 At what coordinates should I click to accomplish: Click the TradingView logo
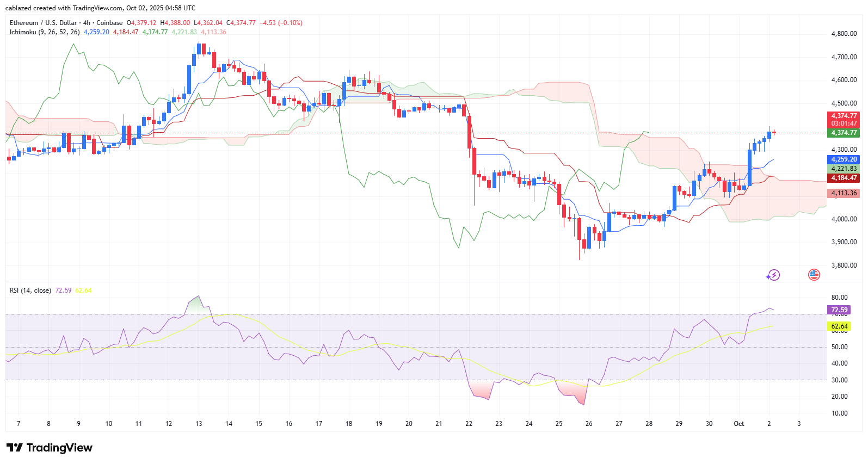50,448
